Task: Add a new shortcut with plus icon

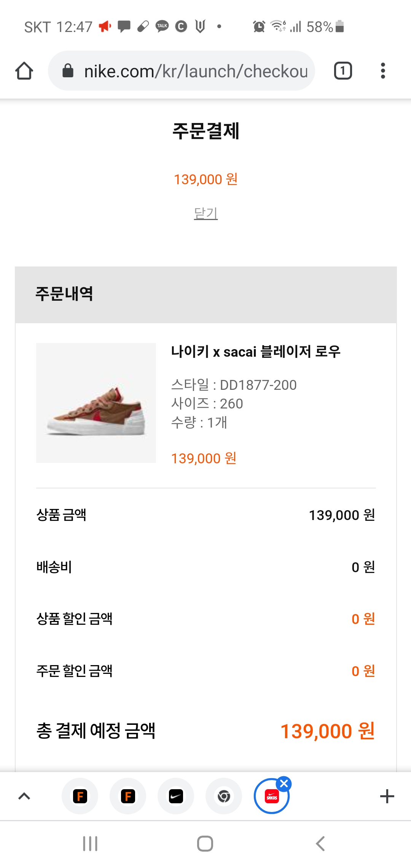Action: (387, 796)
